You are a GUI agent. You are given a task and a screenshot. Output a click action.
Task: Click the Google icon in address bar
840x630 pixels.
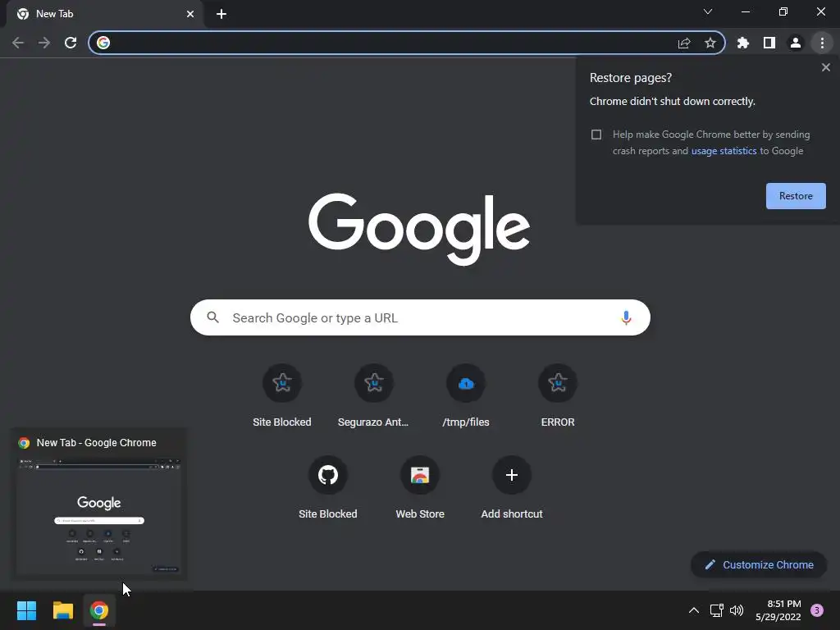point(103,43)
